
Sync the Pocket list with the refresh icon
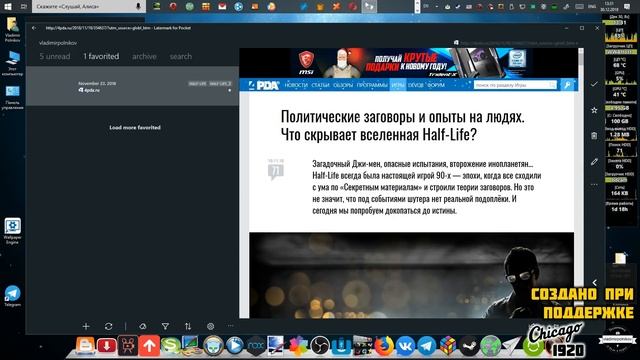pyautogui.click(x=108, y=326)
